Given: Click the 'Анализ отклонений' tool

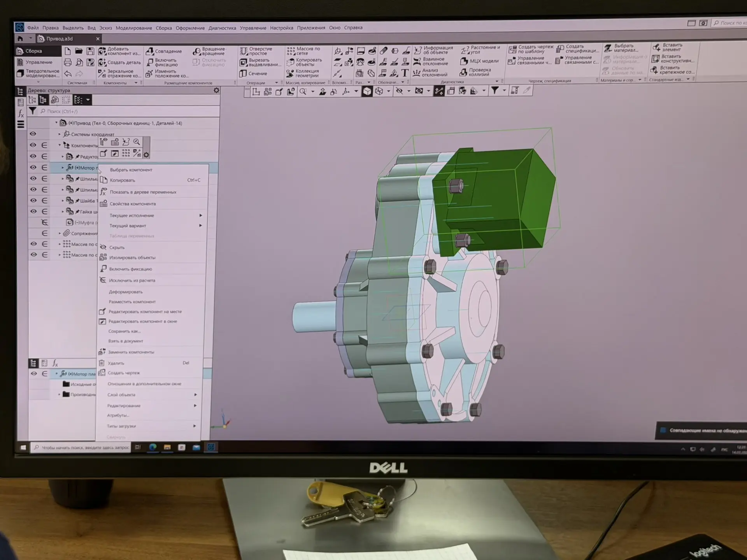Looking at the screenshot, I should (x=430, y=73).
